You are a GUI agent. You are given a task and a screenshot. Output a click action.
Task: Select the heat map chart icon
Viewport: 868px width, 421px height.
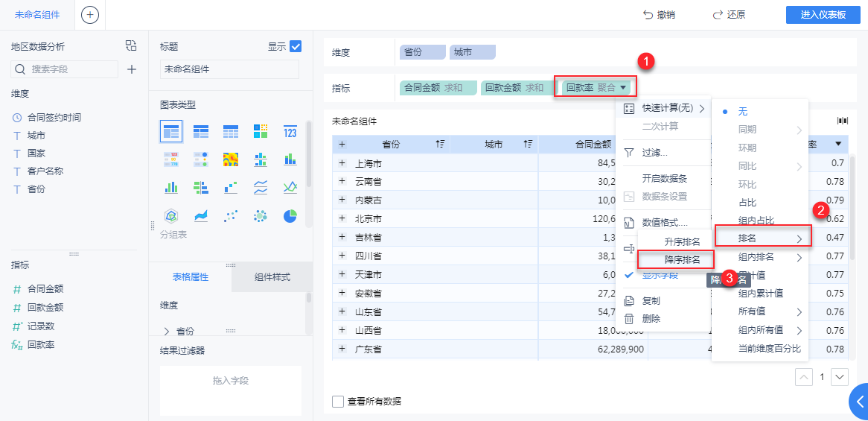click(230, 159)
